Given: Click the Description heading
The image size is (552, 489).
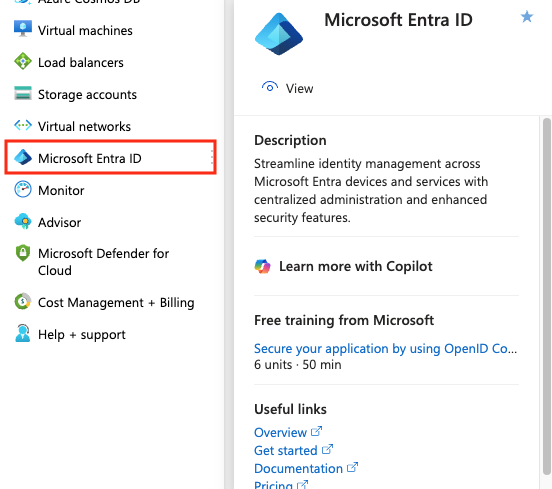Looking at the screenshot, I should click(290, 140).
